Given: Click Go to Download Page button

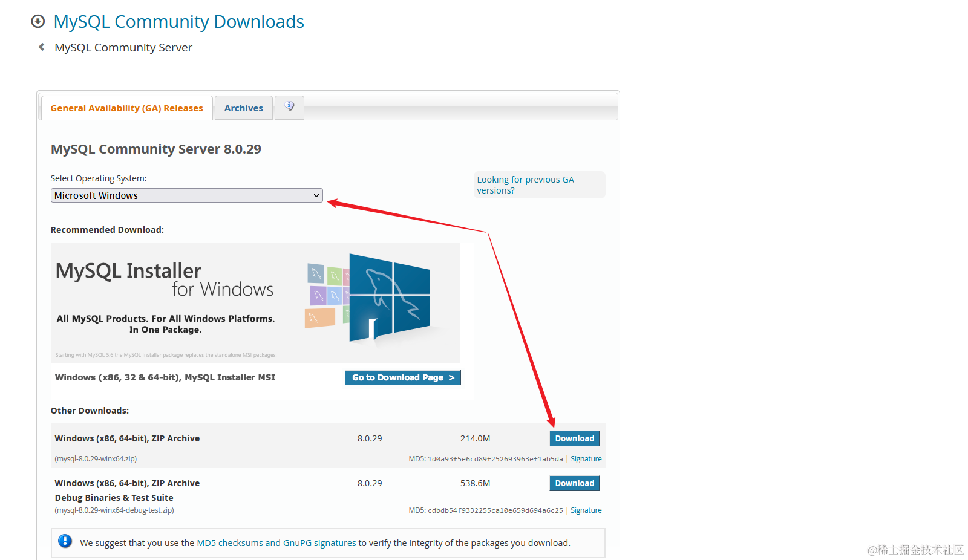Looking at the screenshot, I should [x=403, y=377].
